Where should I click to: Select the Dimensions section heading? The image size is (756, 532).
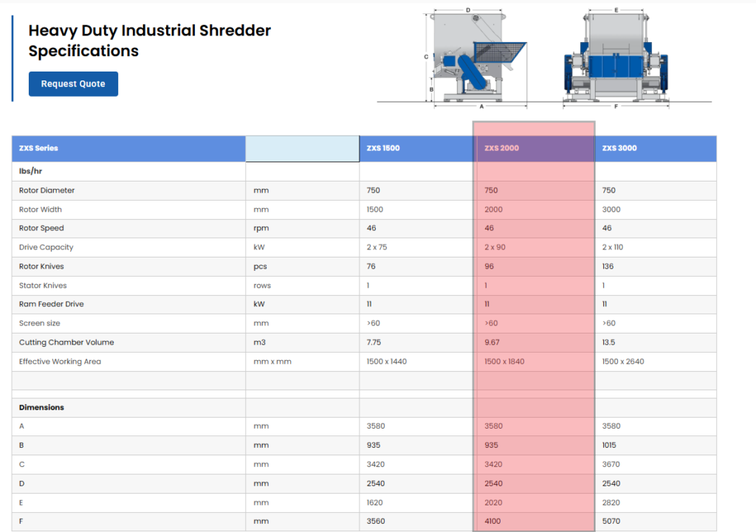click(x=41, y=407)
